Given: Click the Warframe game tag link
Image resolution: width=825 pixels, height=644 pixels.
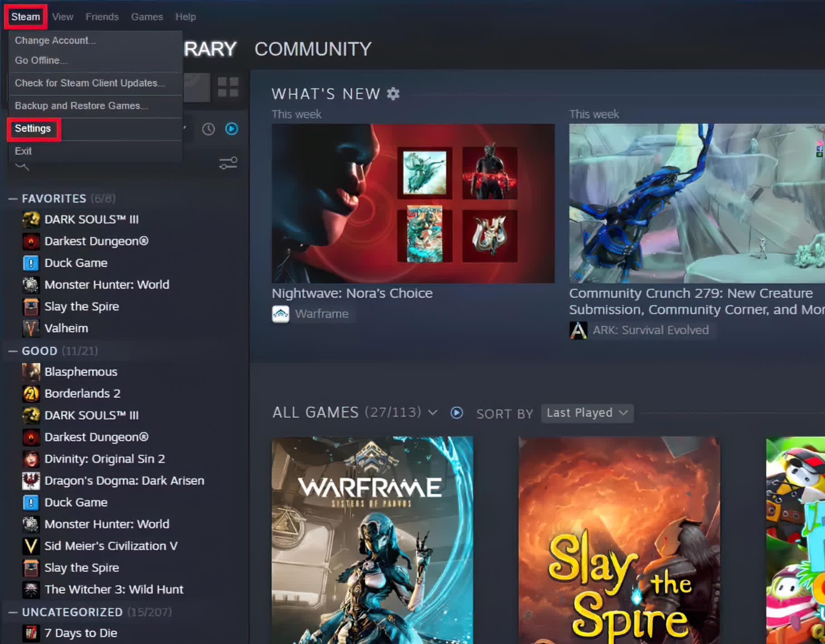Looking at the screenshot, I should click(x=322, y=314).
